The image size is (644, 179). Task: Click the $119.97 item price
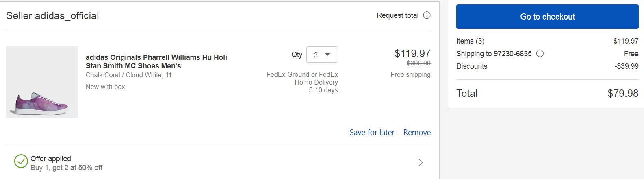point(412,53)
